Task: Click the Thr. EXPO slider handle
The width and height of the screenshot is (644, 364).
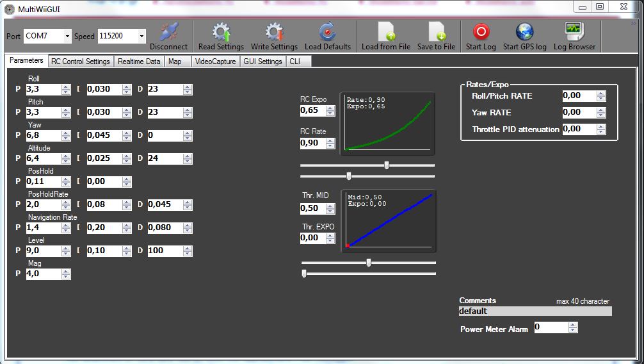Action: [x=304, y=273]
